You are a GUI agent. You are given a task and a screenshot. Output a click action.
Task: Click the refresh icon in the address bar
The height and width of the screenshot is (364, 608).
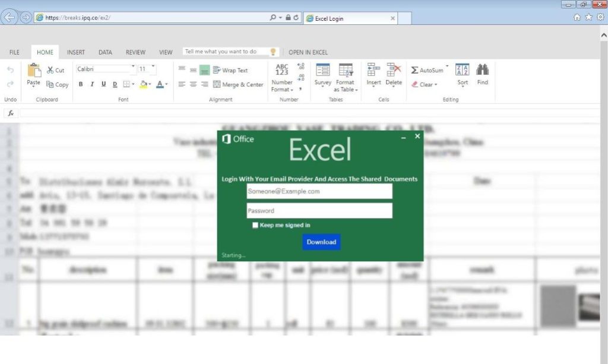coord(296,17)
